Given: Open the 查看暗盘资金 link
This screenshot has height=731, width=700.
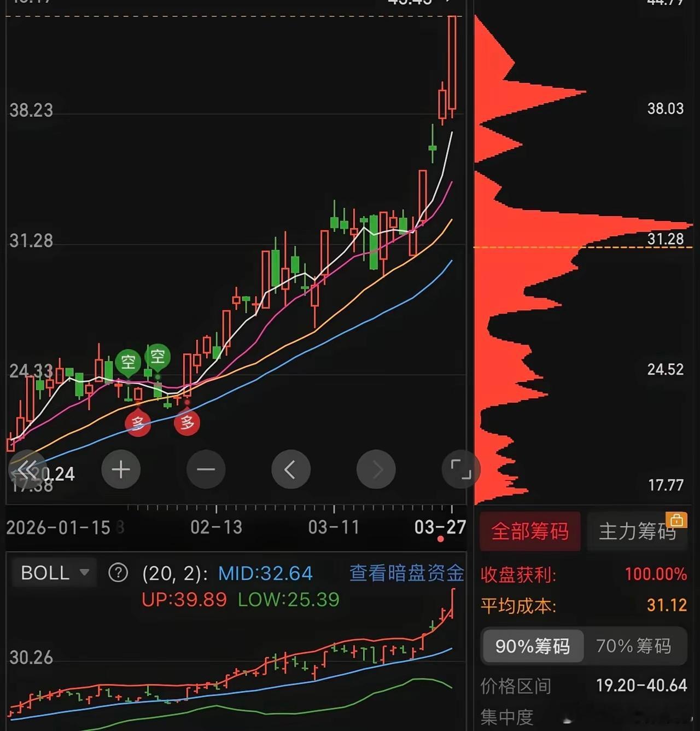Looking at the screenshot, I should [407, 573].
